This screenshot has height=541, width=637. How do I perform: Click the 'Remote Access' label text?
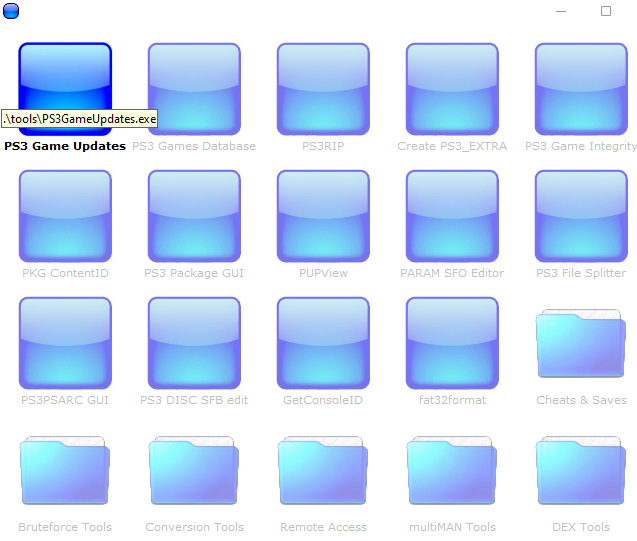pyautogui.click(x=323, y=527)
